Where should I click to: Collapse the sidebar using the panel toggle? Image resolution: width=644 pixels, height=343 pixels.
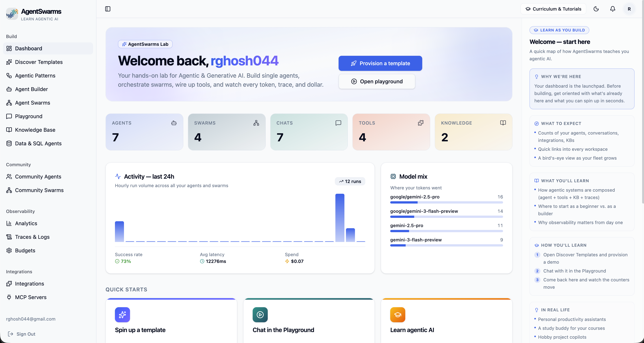[108, 9]
